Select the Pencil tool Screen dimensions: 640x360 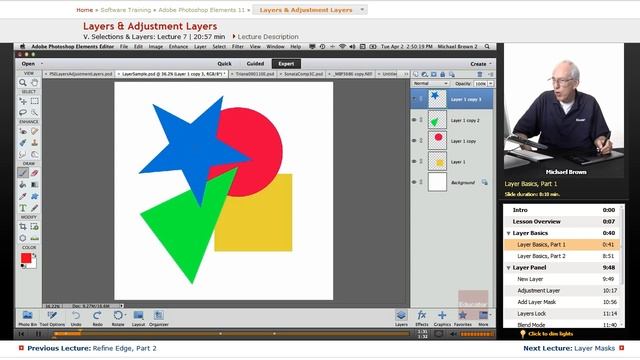tap(35, 208)
